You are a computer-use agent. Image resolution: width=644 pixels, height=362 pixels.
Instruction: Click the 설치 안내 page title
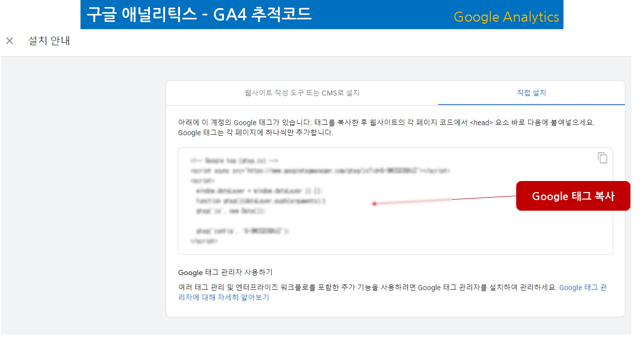49,41
